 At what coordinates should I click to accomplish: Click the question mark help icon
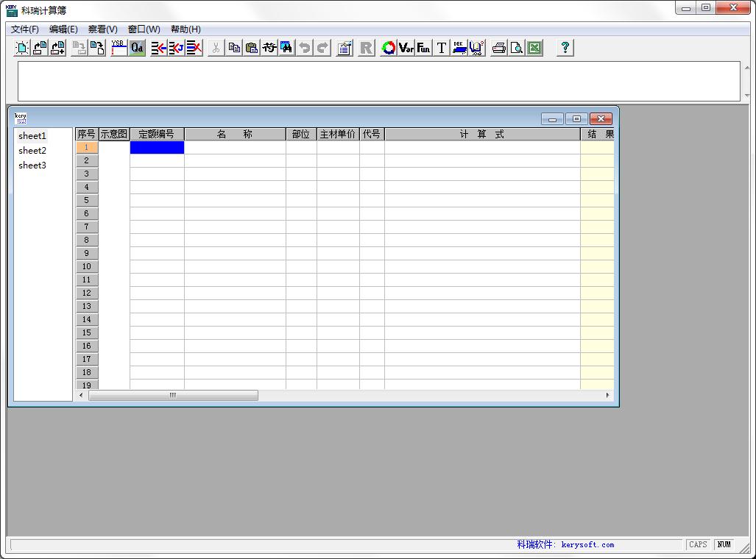pyautogui.click(x=565, y=48)
